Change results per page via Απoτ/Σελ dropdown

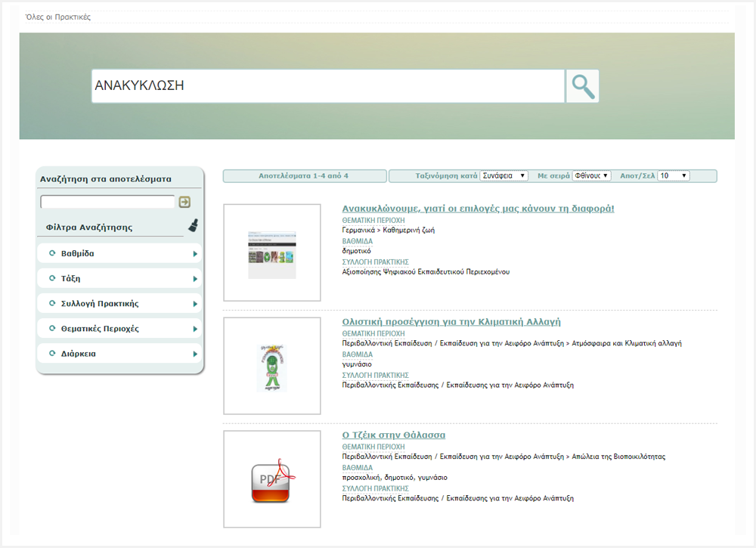tap(674, 175)
